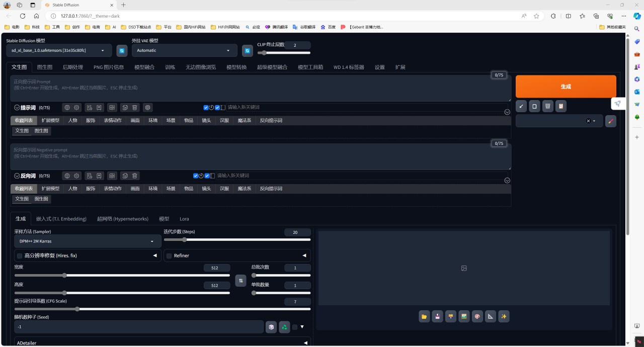
Task: Open 腾讯翻译 bookmark
Action: click(x=276, y=27)
